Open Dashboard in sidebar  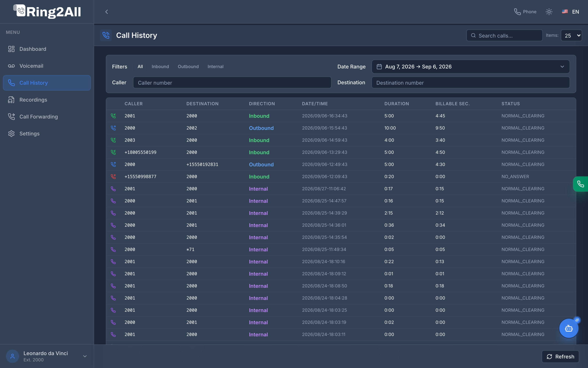click(x=47, y=49)
